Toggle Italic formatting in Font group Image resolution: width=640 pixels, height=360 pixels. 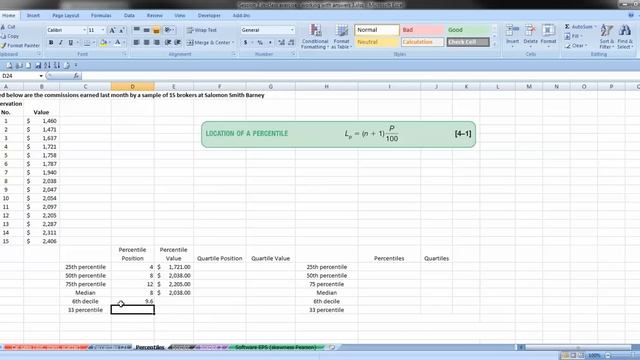coord(61,42)
